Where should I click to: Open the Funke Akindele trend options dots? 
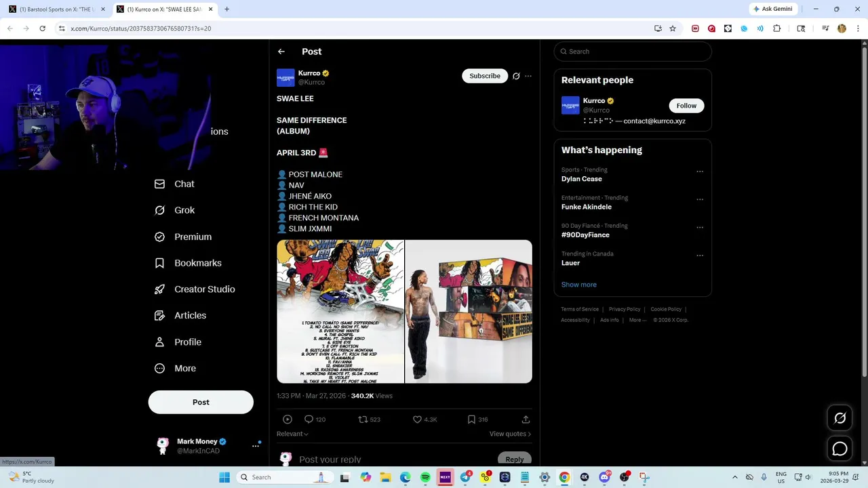pos(700,199)
